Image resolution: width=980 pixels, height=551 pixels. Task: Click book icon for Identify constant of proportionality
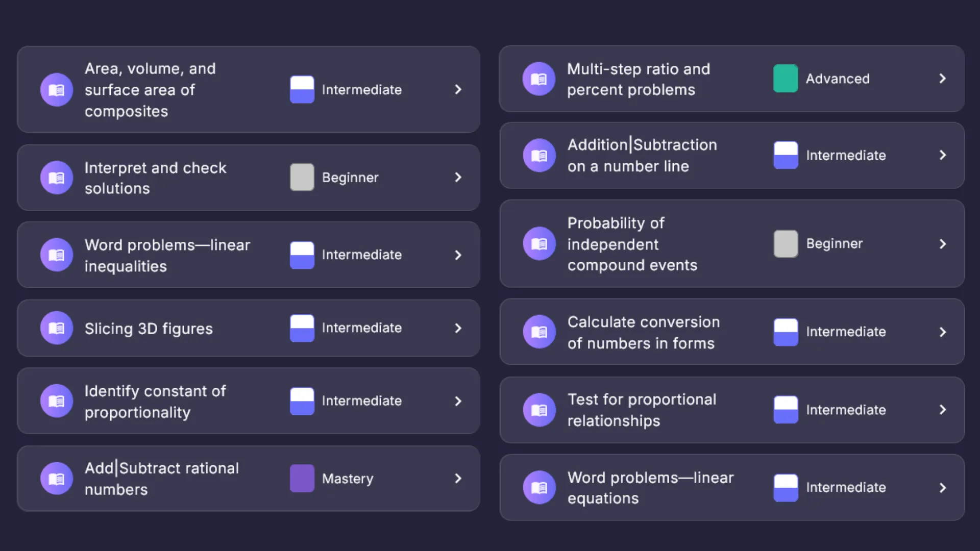(57, 401)
